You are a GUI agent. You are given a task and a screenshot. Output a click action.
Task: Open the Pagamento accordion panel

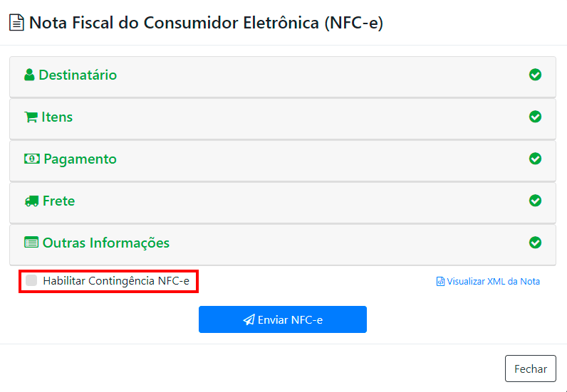(x=80, y=159)
